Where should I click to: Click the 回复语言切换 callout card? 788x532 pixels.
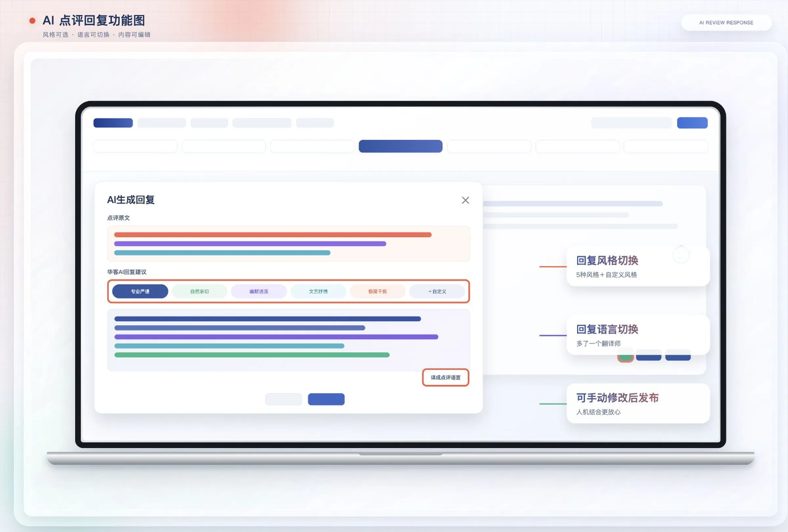(x=638, y=335)
